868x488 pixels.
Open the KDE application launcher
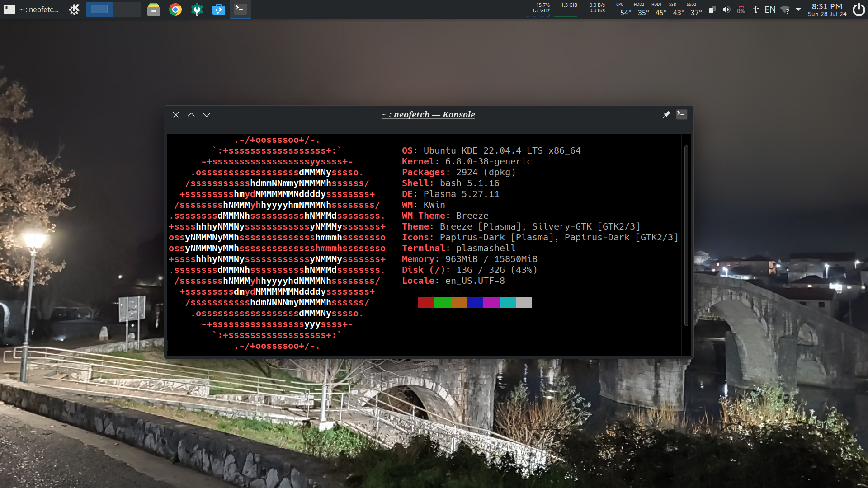click(x=75, y=9)
